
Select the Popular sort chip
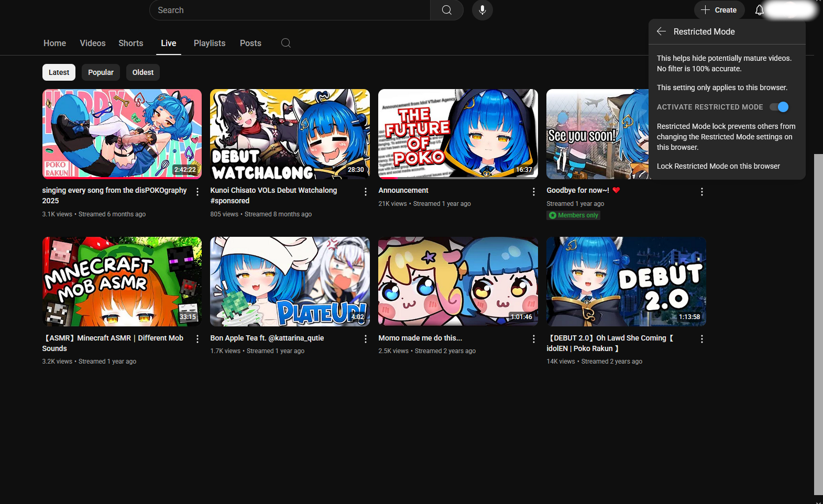coord(101,72)
